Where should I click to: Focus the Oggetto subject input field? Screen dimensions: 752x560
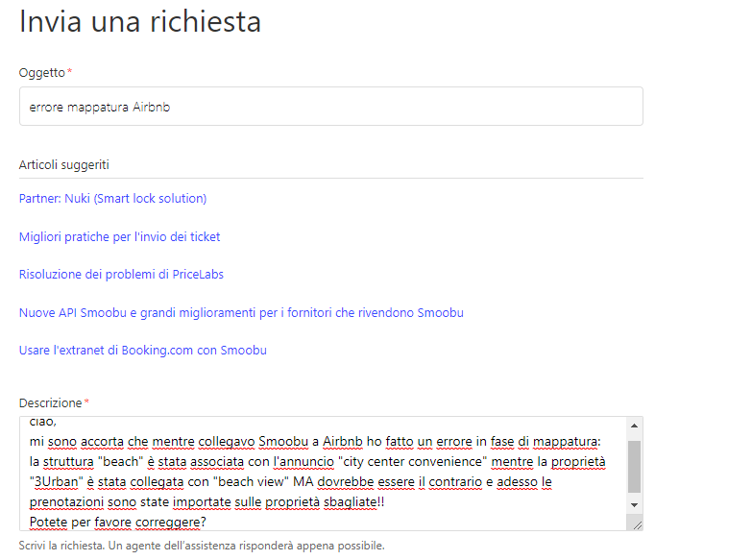[x=331, y=107]
